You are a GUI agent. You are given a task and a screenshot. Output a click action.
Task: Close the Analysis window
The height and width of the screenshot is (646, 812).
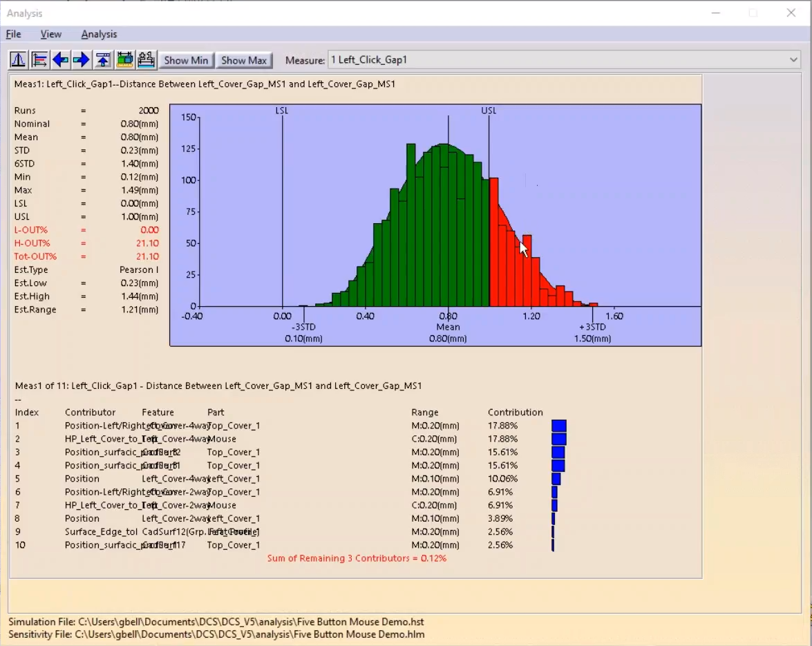[x=791, y=12]
